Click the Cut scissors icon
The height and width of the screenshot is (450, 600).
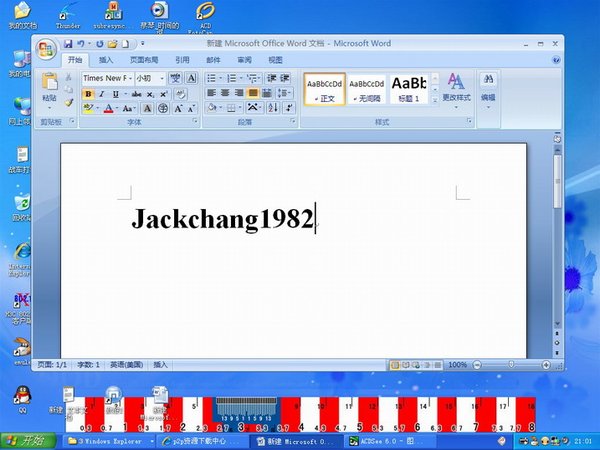68,77
